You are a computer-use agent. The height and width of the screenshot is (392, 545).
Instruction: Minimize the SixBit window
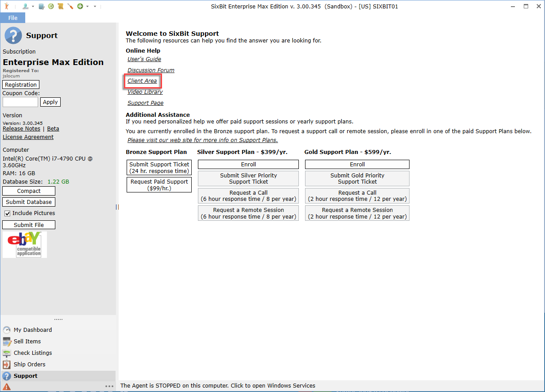(x=512, y=7)
